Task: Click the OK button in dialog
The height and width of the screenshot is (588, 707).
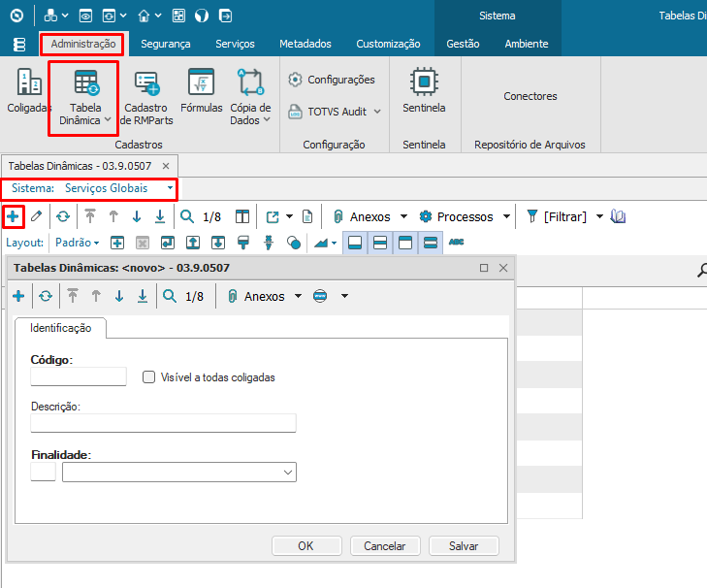Action: tap(305, 546)
